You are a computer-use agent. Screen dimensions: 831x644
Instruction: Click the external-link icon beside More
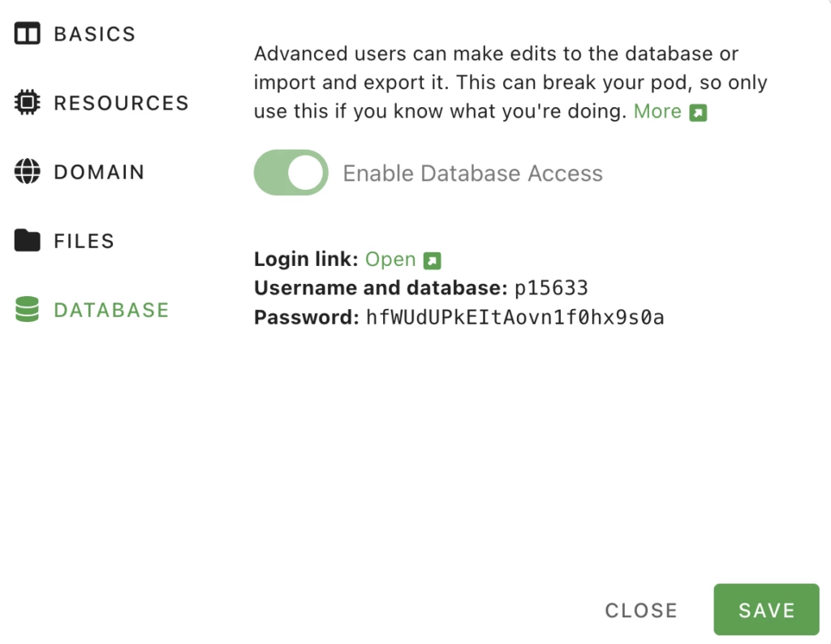click(x=698, y=113)
